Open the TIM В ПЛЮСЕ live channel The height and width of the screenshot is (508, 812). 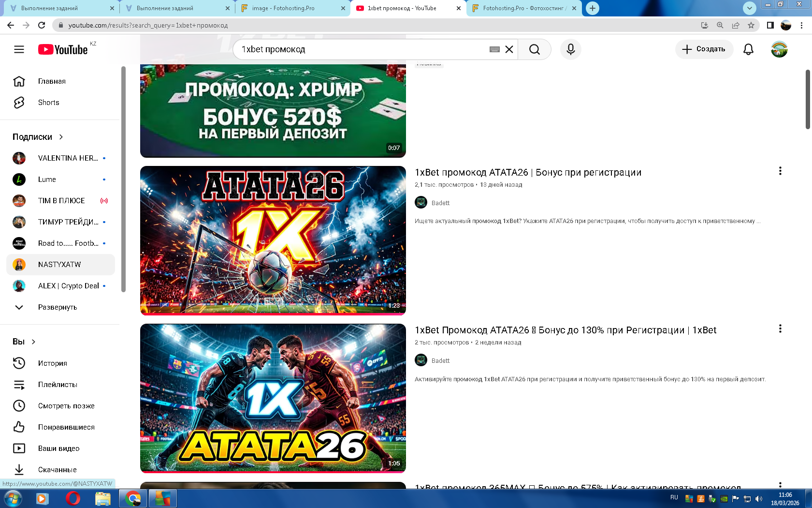[x=61, y=201]
